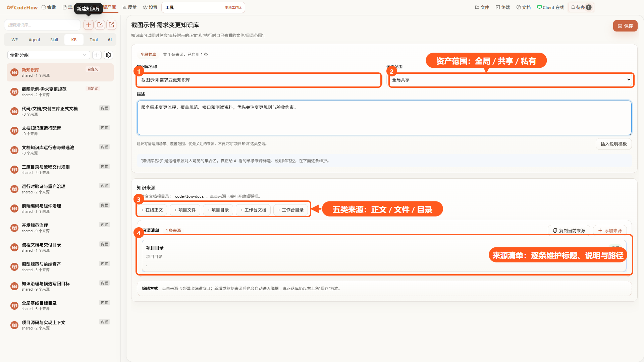This screenshot has width=644, height=362.
Task: Open the 文件 panel in top bar
Action: point(482,7)
